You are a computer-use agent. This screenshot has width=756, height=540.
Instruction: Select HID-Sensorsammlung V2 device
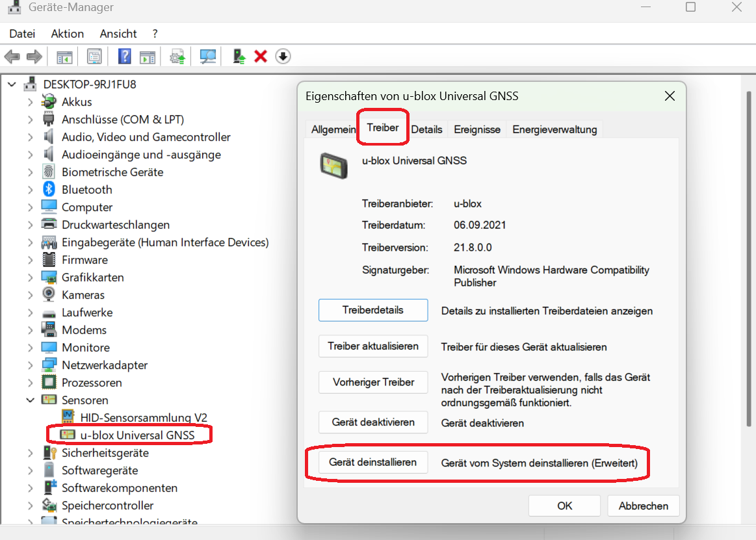(144, 418)
